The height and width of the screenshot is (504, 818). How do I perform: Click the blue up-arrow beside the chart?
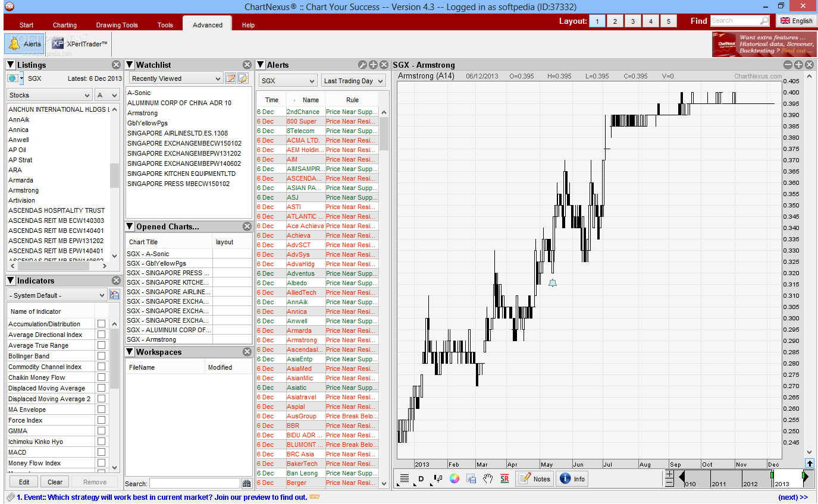click(810, 463)
